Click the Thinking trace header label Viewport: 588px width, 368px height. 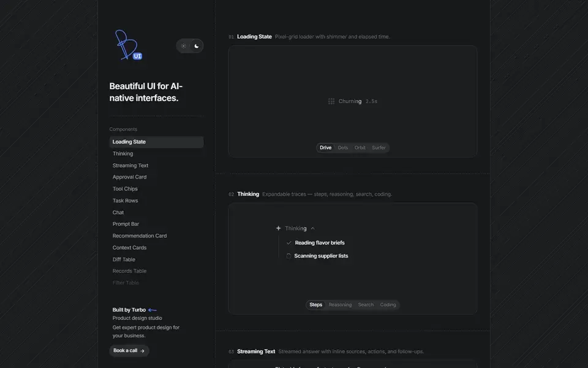295,228
